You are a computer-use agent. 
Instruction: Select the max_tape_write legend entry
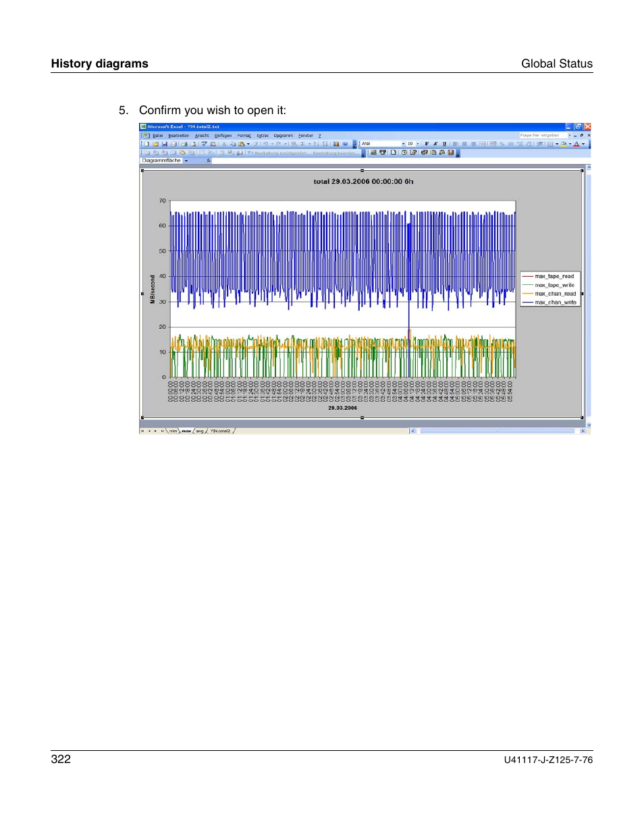click(x=548, y=285)
